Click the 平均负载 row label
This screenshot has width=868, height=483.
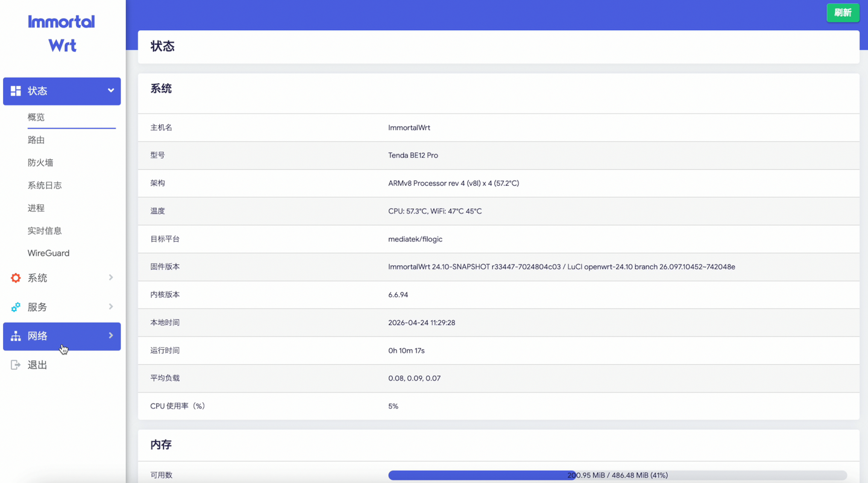(x=165, y=378)
